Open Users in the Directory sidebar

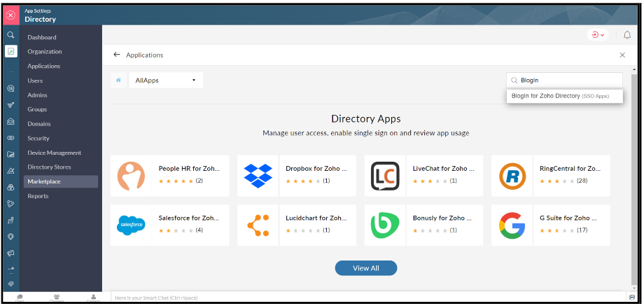35,81
